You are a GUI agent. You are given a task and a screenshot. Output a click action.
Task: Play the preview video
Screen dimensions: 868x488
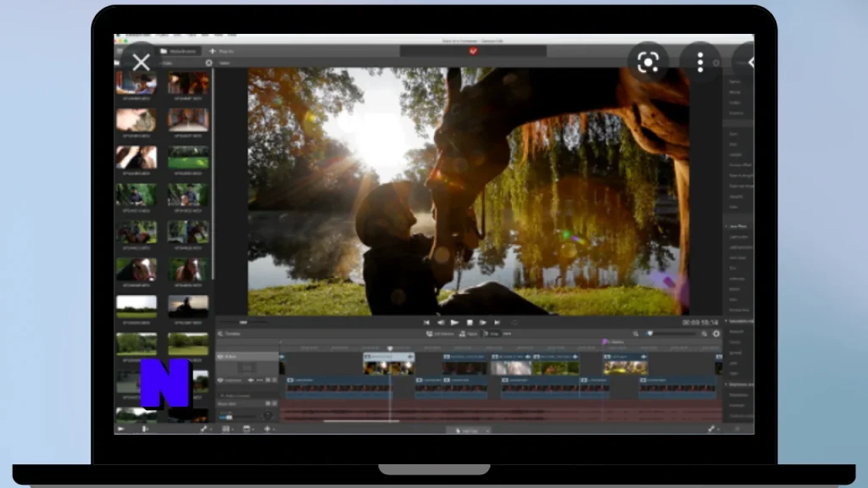pos(454,323)
